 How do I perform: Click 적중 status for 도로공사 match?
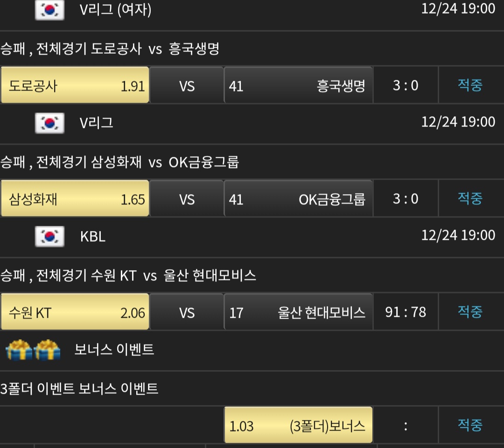470,85
